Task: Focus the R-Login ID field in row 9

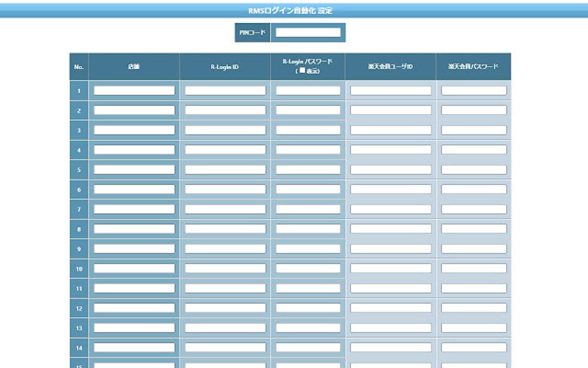Action: (225, 249)
